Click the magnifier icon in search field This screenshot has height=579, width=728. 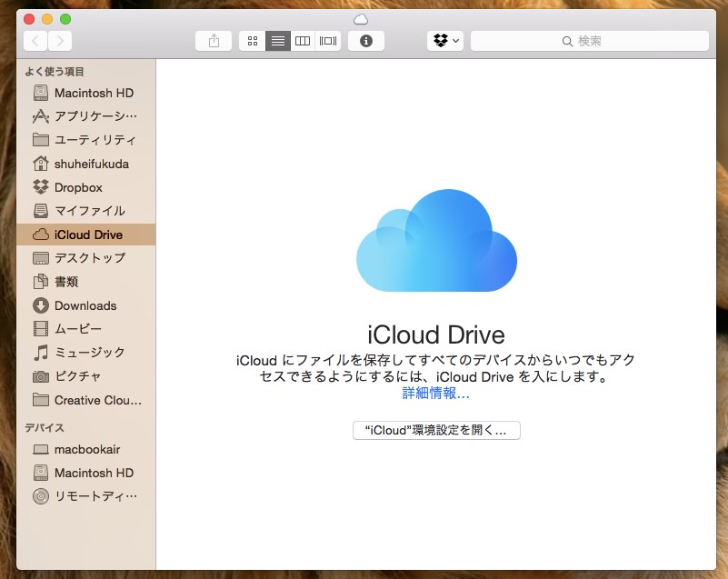(x=567, y=41)
